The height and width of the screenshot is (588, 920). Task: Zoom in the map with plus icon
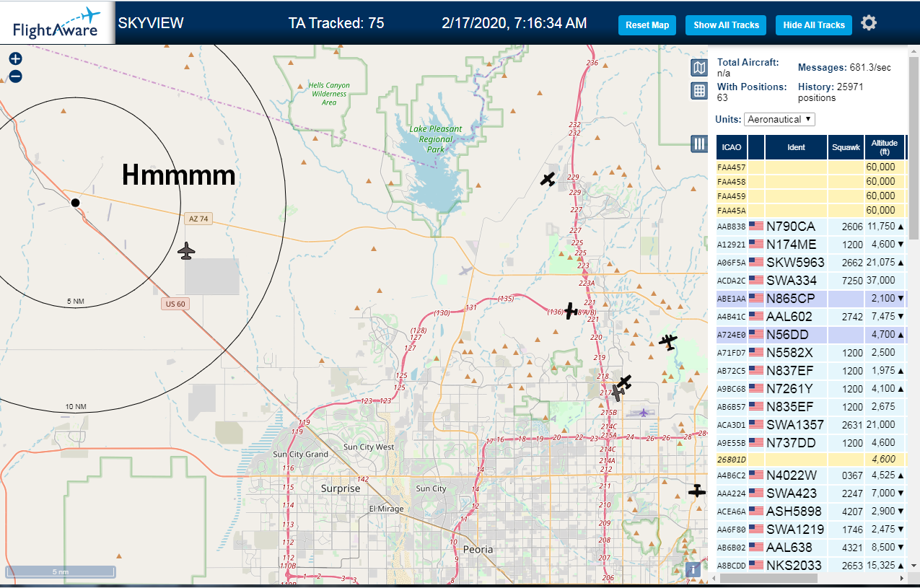(15, 58)
